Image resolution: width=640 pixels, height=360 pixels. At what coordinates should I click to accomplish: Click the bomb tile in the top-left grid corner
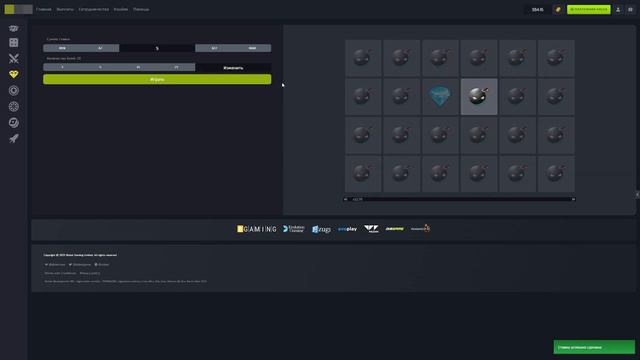(x=363, y=58)
